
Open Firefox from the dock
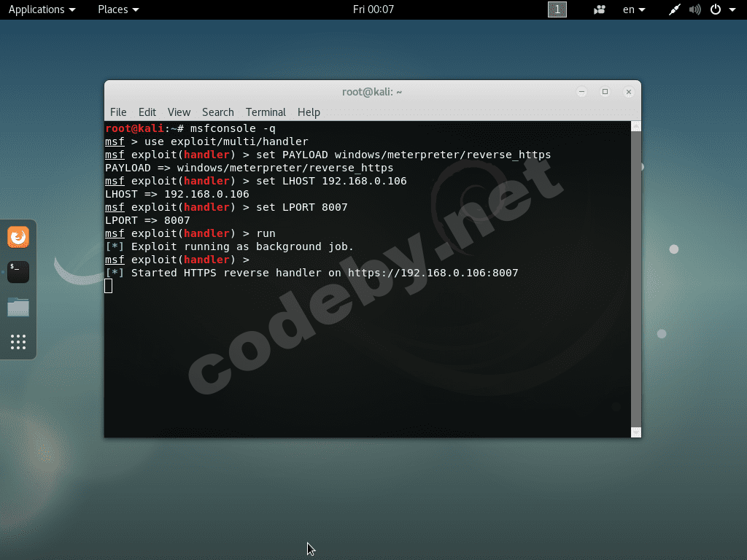coord(18,237)
